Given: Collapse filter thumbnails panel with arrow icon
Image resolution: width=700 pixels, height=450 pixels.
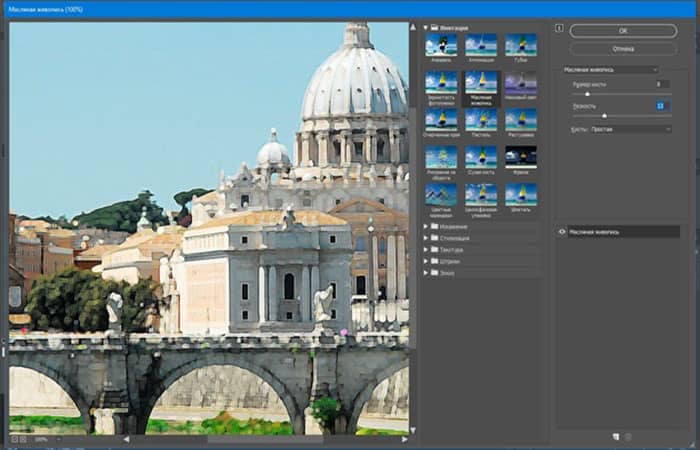Looking at the screenshot, I should tap(559, 28).
